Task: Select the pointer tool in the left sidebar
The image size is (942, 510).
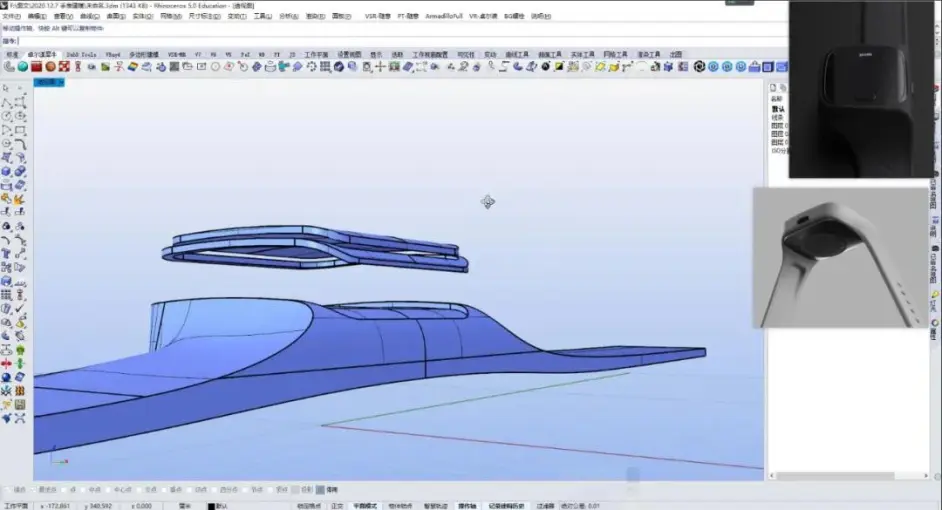Action: [6, 88]
